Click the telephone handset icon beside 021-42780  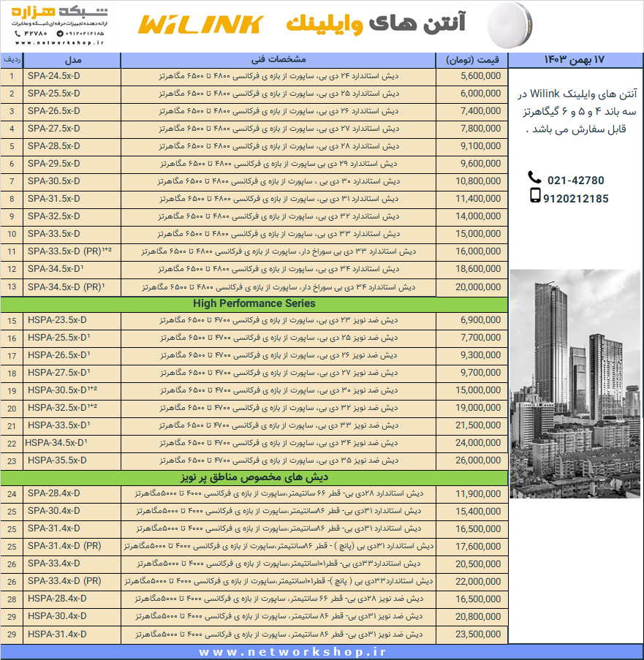534,178
